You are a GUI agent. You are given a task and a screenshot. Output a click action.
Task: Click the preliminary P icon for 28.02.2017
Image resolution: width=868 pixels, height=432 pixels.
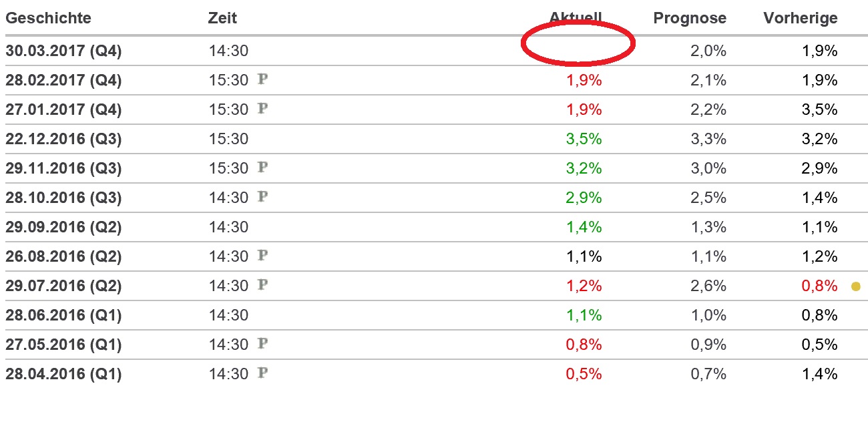tap(263, 79)
